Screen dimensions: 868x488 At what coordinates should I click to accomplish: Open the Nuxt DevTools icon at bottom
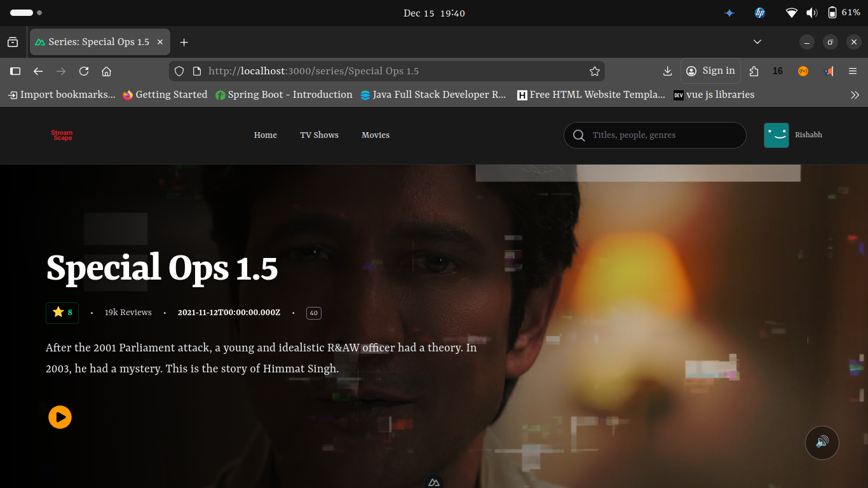[434, 482]
